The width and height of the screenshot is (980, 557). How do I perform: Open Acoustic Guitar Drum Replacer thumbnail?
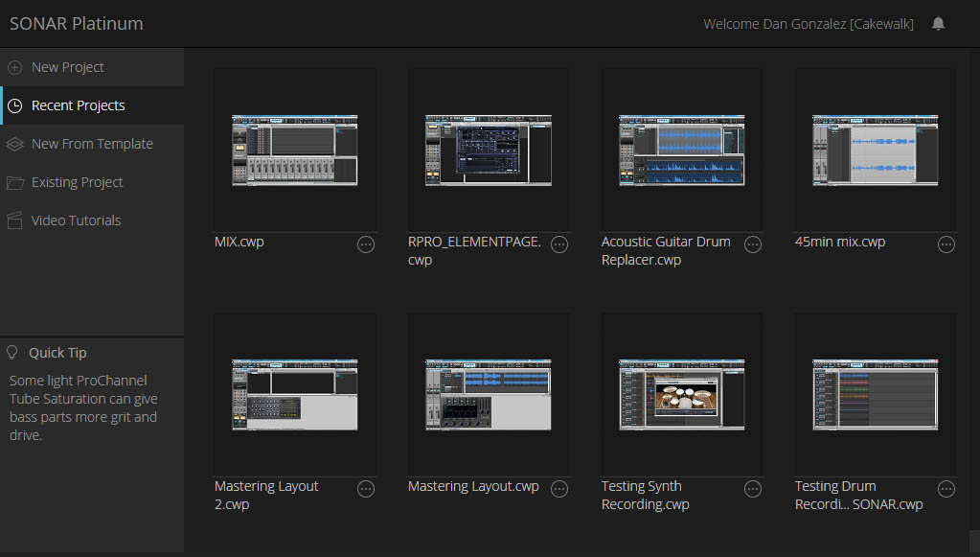681,150
